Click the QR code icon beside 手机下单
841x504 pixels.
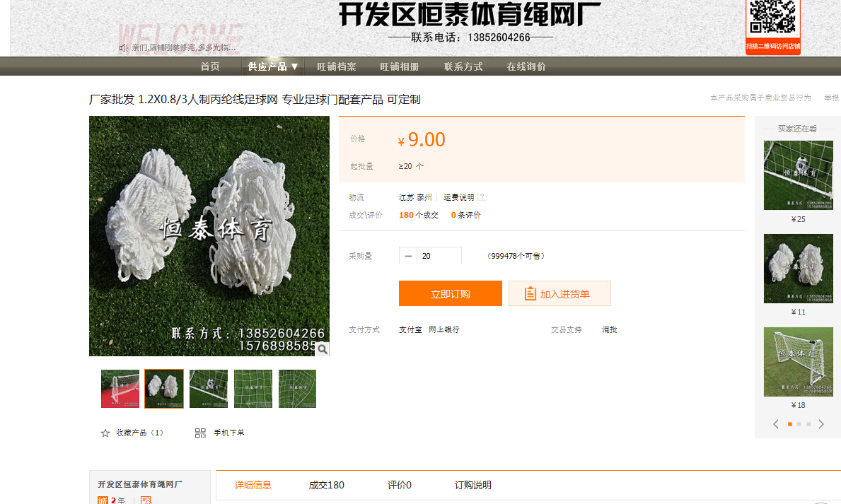tap(200, 433)
